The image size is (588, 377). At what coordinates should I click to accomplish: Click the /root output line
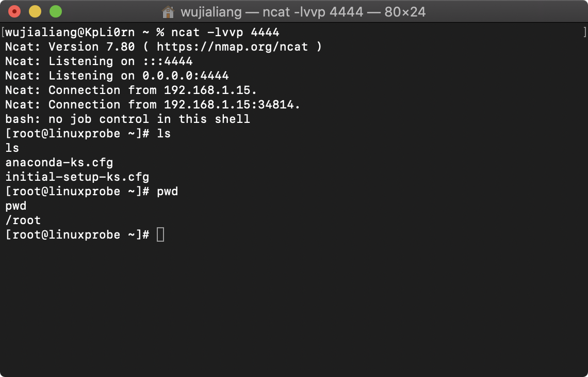23,221
